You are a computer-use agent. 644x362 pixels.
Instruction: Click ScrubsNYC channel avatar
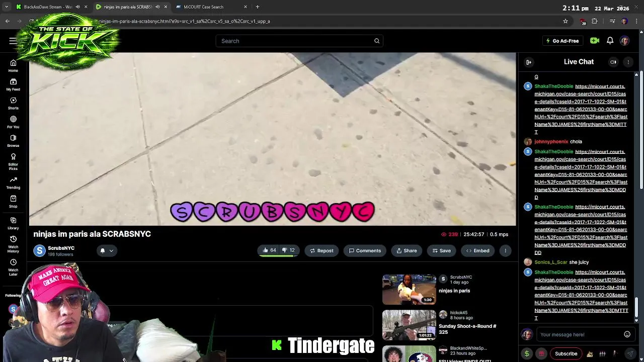click(39, 250)
